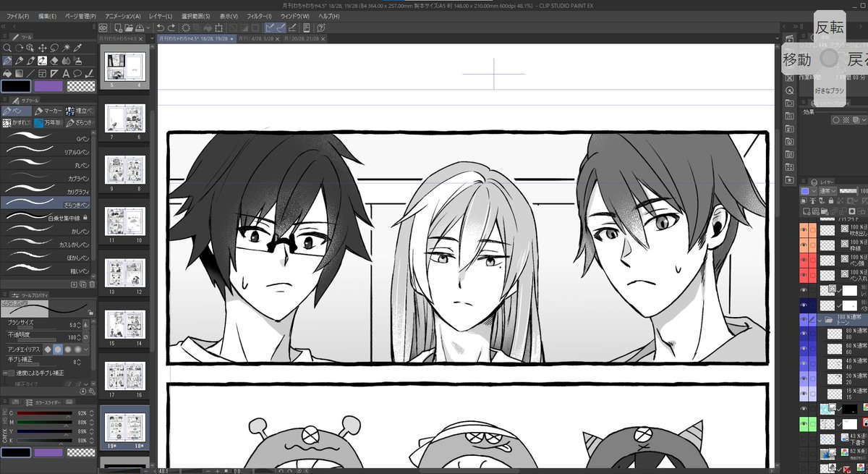Viewport: 868px width, 474px height.
Task: Hide the トーン layer folder
Action: coord(804,319)
